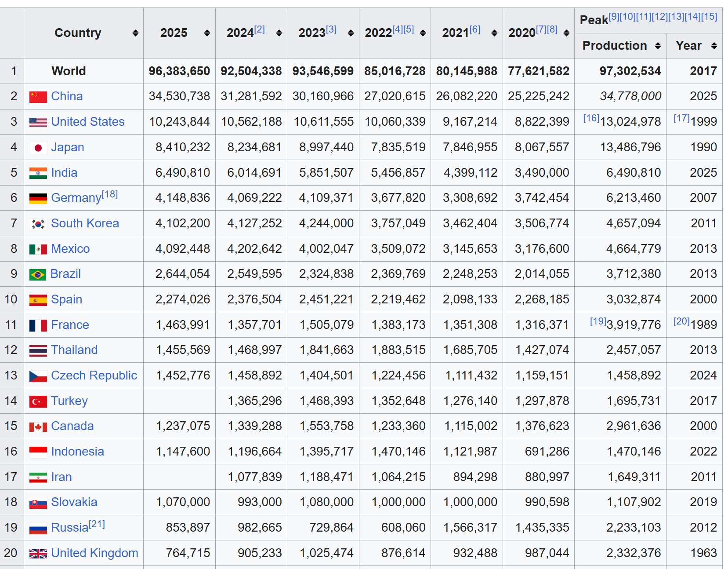Select China 2025 value 34,530,738
This screenshot has width=728, height=569.
(x=179, y=96)
